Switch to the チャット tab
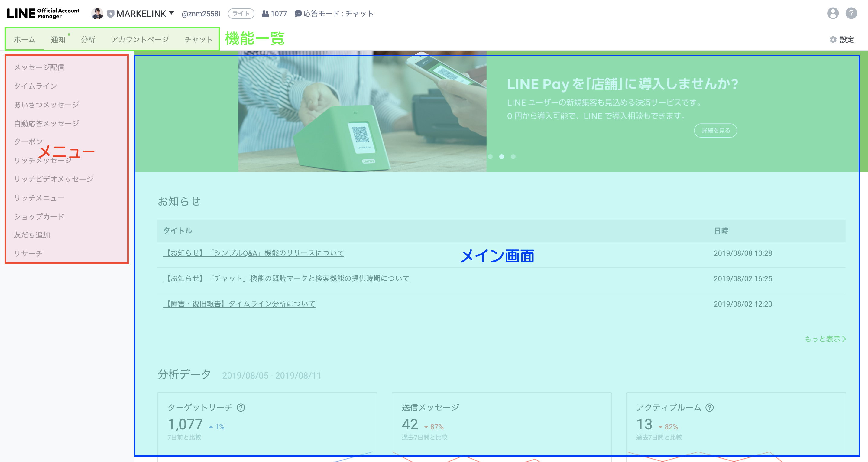868x462 pixels. [x=199, y=39]
